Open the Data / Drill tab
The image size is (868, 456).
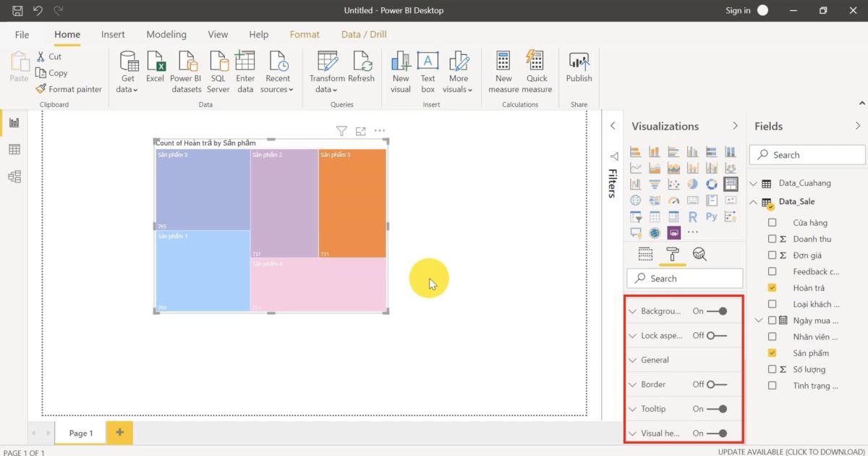click(x=363, y=33)
